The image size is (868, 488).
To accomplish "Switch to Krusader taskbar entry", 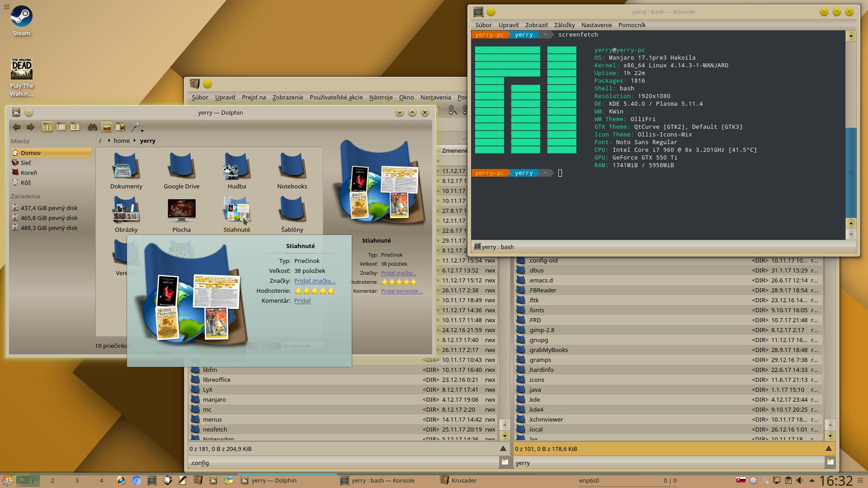I will click(x=459, y=480).
